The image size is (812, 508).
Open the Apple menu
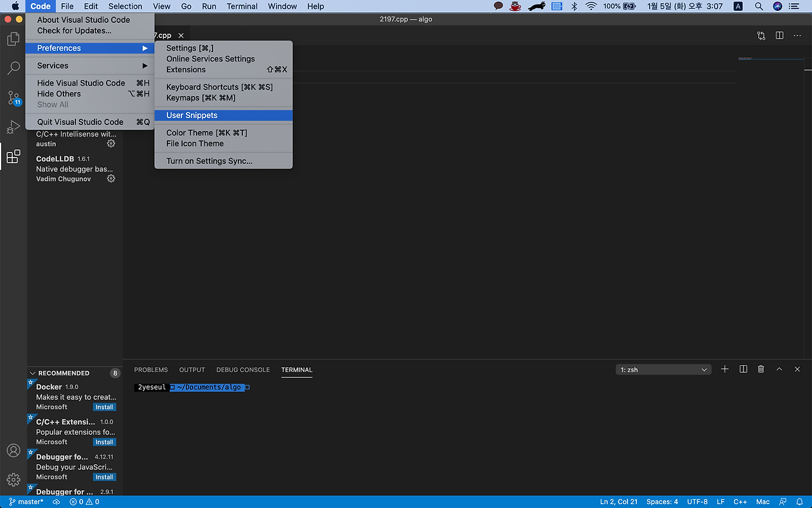click(15, 6)
